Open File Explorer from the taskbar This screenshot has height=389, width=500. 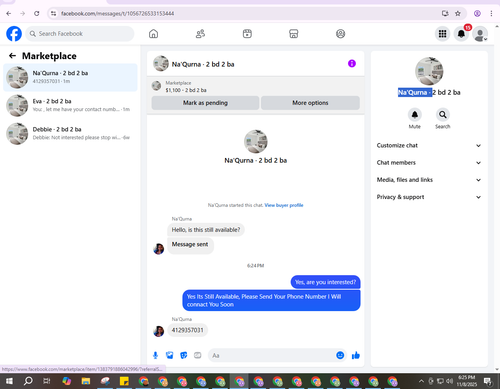click(x=86, y=381)
